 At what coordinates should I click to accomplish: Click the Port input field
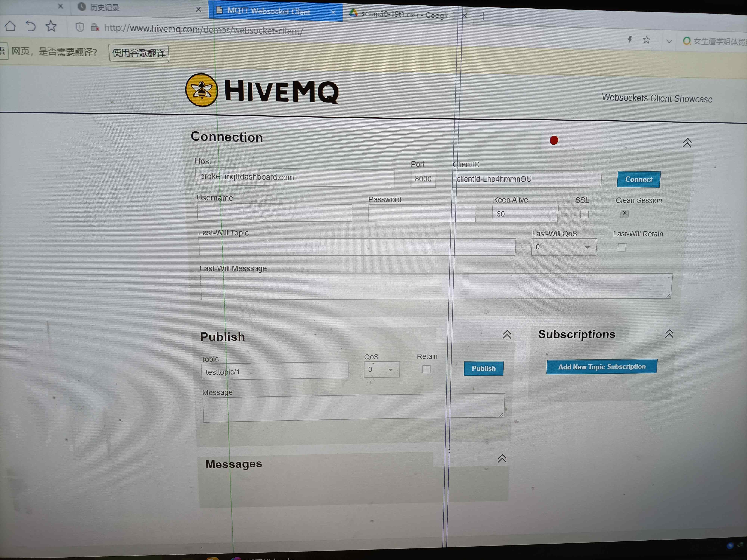[x=423, y=179]
